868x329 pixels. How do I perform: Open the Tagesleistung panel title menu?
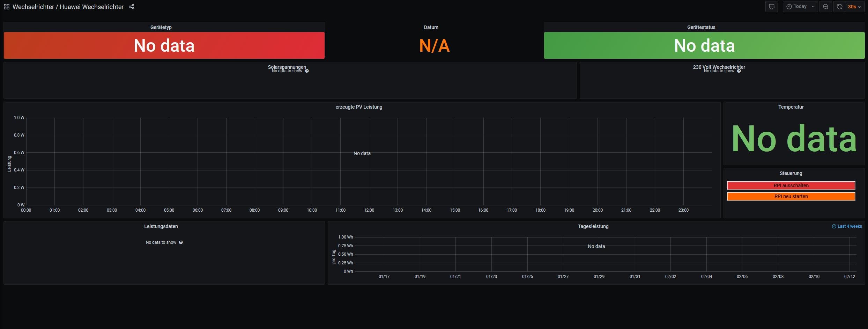click(x=593, y=226)
